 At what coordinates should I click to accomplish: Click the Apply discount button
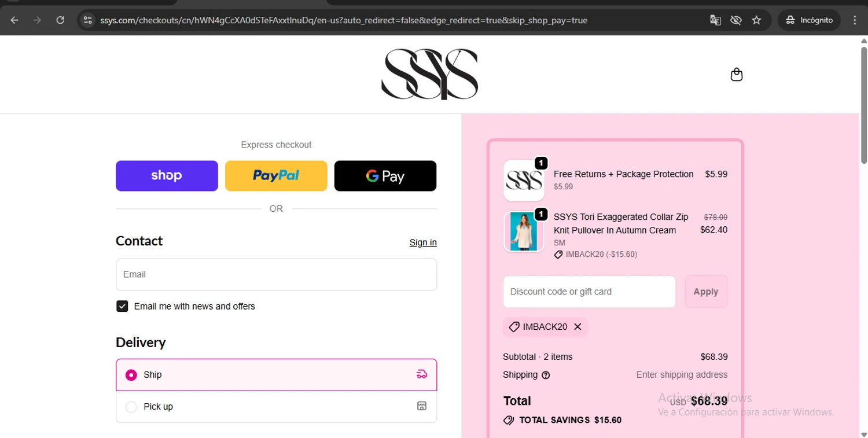point(706,292)
